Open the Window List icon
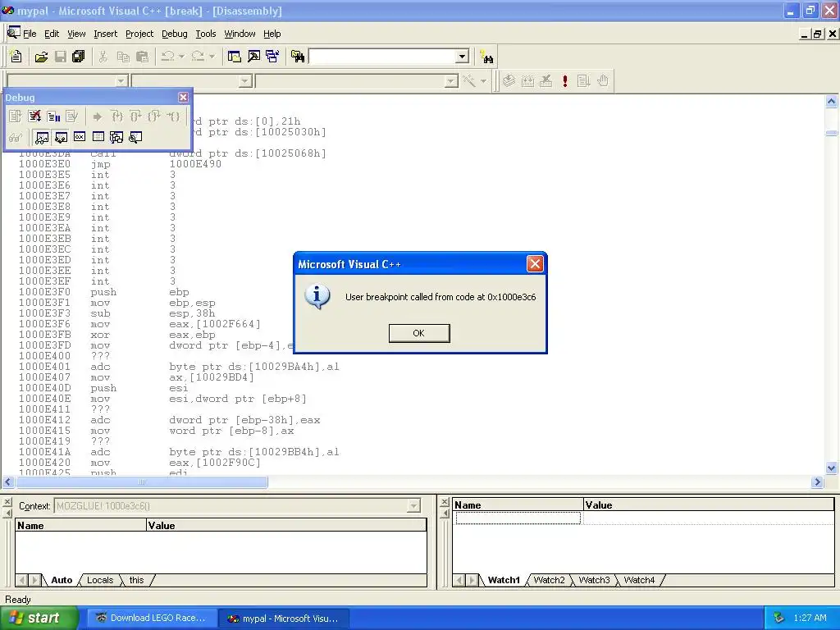The height and width of the screenshot is (630, 840). (x=272, y=57)
